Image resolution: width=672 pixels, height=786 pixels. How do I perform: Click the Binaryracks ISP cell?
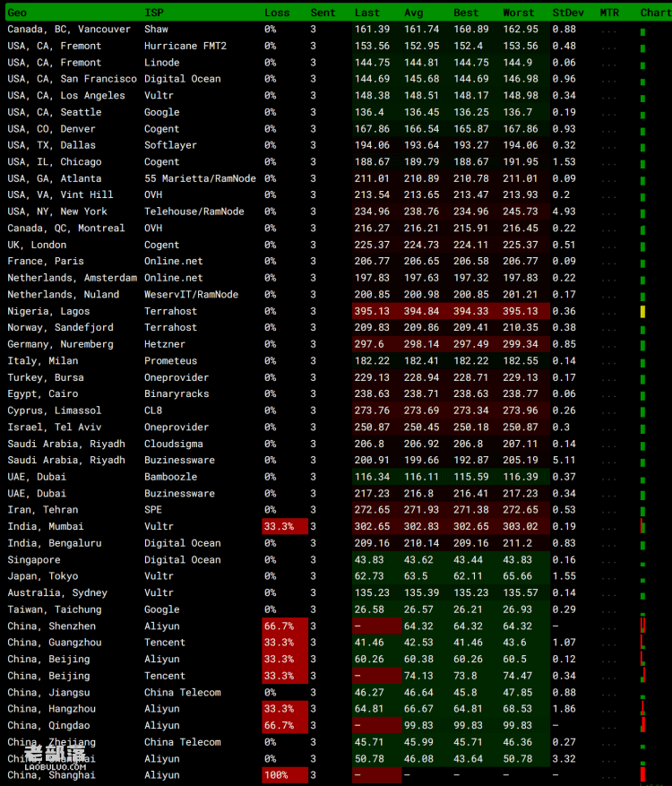pyautogui.click(x=177, y=394)
